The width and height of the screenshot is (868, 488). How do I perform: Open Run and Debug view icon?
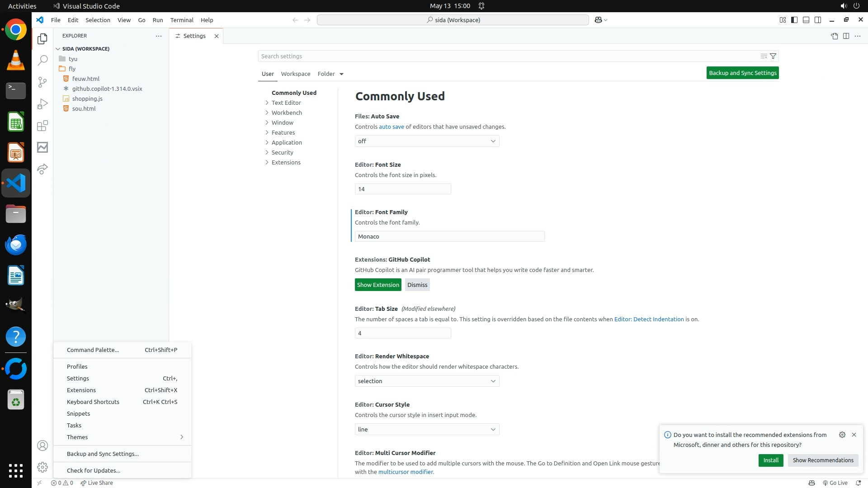tap(42, 104)
